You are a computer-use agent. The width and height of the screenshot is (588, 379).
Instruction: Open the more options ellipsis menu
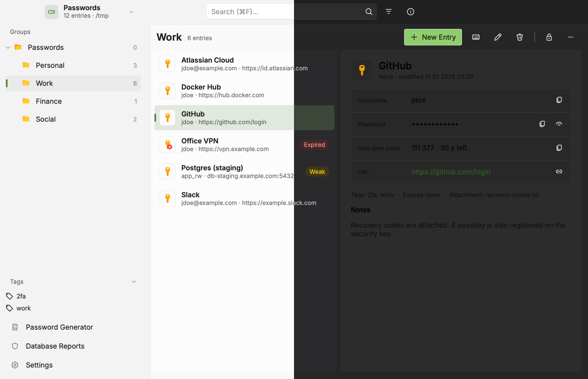(571, 37)
